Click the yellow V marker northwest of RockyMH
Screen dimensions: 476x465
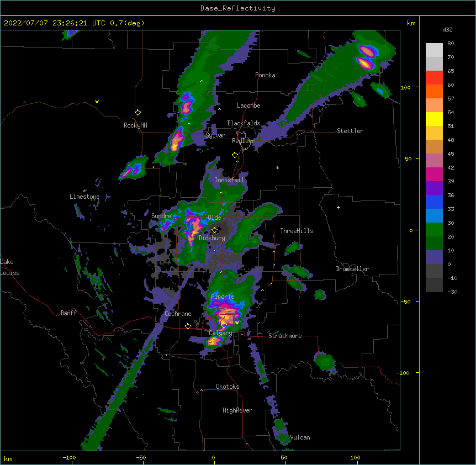pos(97,102)
